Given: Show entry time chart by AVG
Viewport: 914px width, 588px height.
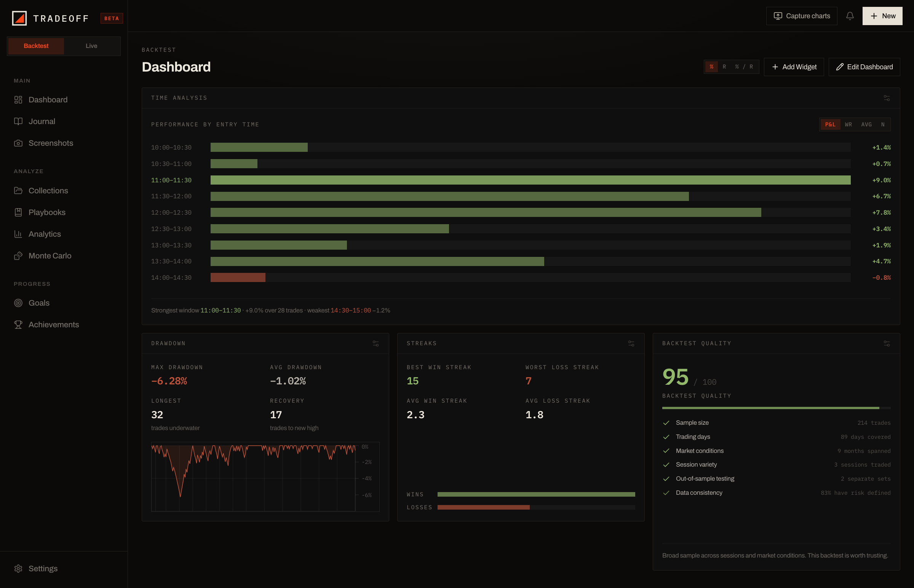Looking at the screenshot, I should point(866,124).
